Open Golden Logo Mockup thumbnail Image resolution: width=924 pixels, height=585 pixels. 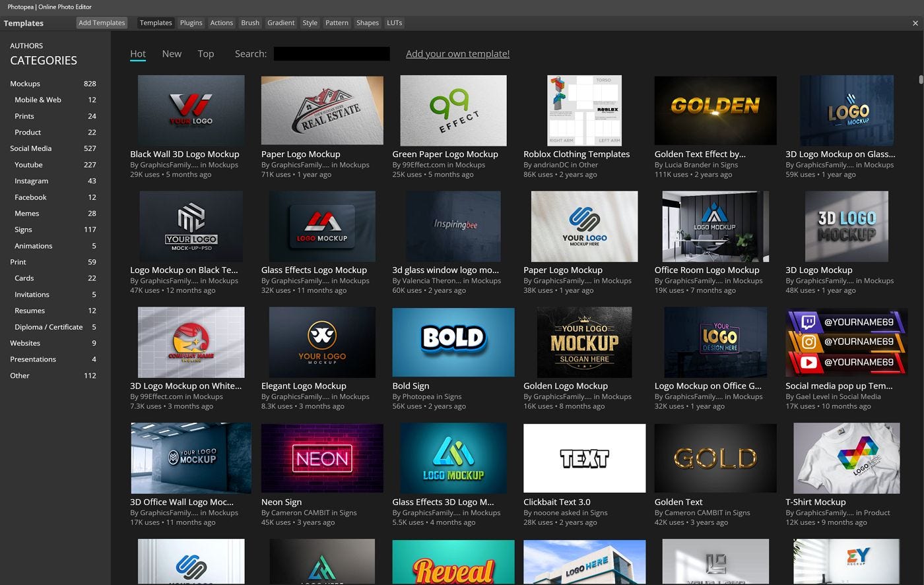click(x=584, y=342)
